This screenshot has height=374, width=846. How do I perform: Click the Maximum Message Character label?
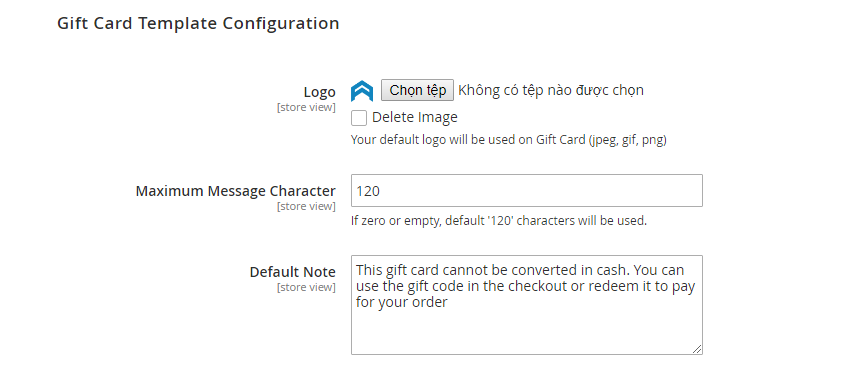point(236,191)
